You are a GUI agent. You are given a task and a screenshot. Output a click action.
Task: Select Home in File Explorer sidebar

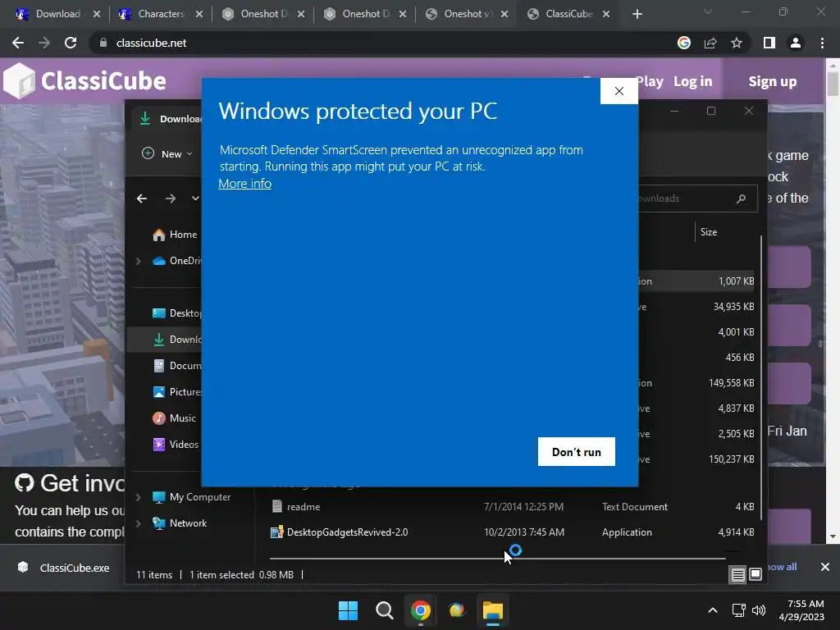tap(175, 235)
